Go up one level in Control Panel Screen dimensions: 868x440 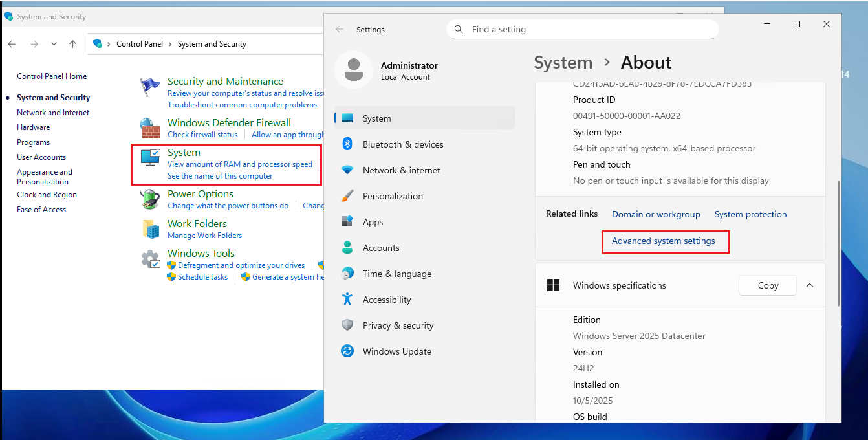click(x=72, y=44)
